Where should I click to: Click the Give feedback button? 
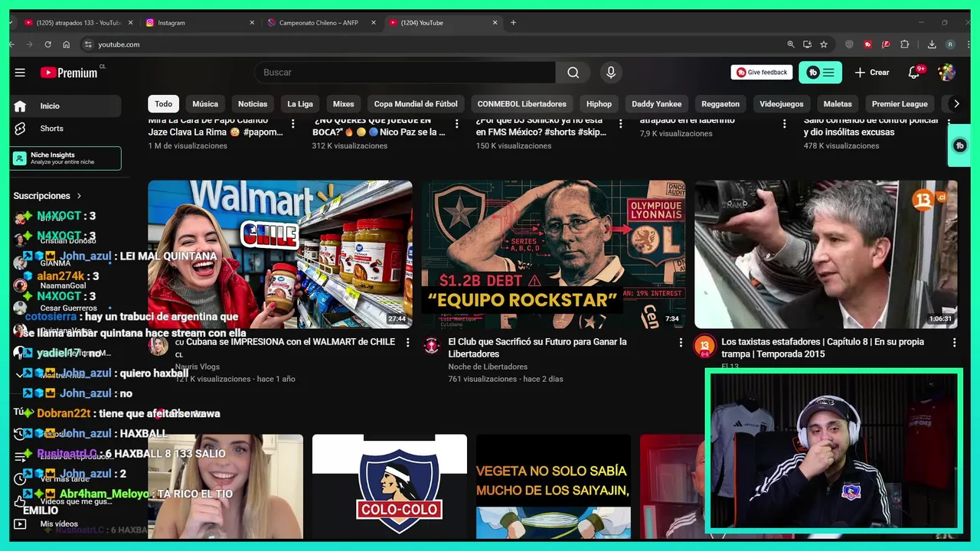[x=762, y=73]
